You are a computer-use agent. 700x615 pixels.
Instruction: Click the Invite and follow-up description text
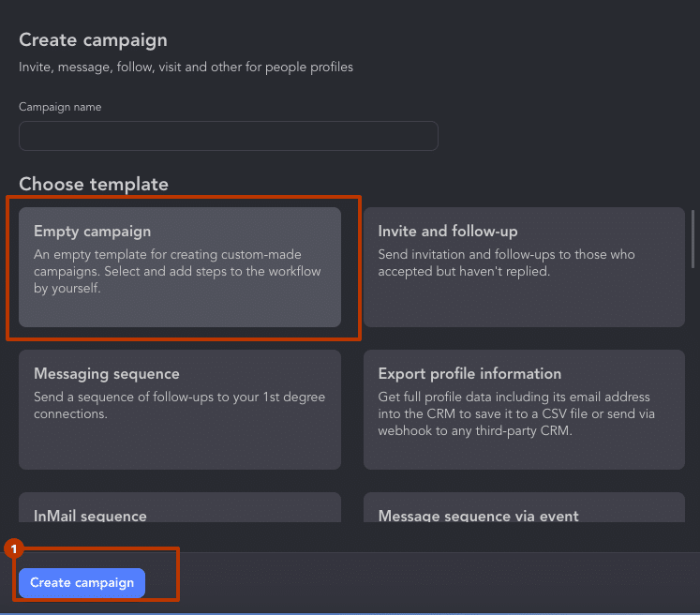coord(507,262)
